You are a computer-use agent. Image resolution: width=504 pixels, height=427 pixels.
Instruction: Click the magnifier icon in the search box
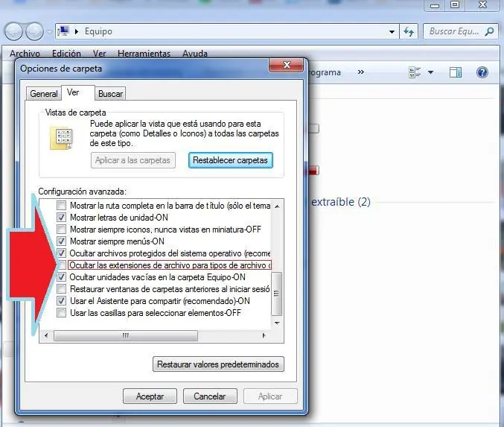(x=490, y=31)
